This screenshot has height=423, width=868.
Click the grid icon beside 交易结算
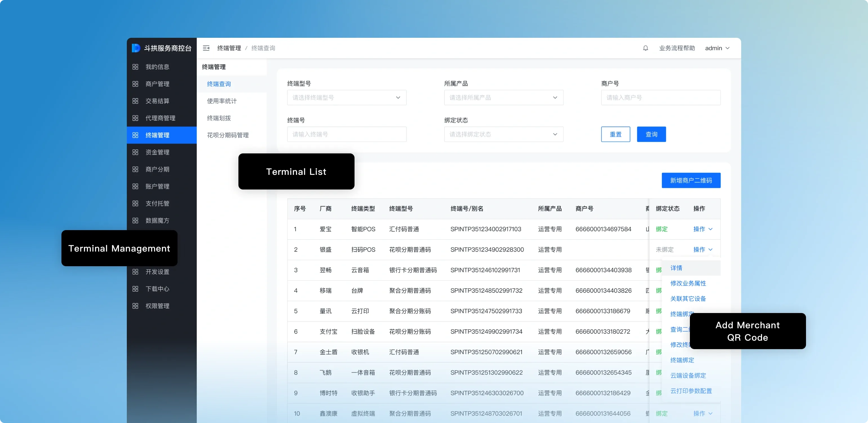(136, 101)
